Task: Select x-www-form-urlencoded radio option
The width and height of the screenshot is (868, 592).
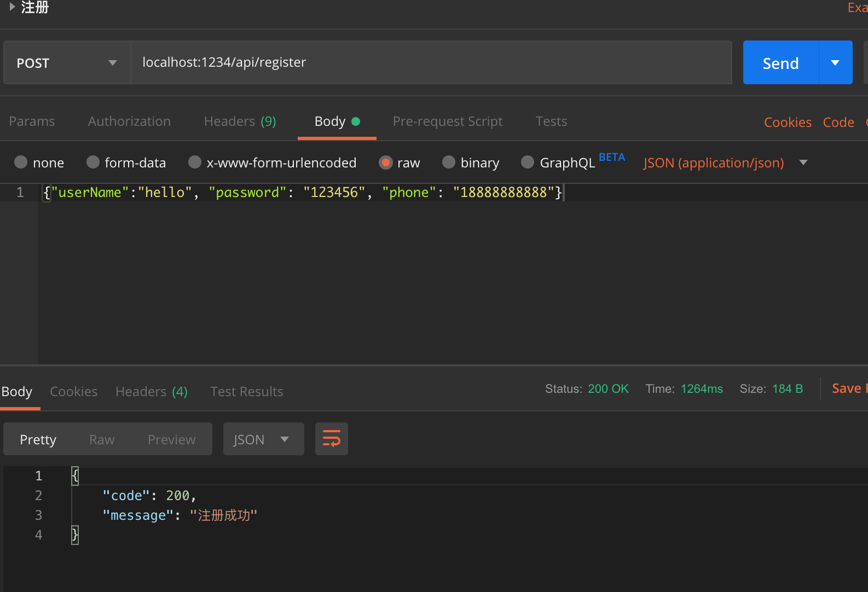Action: 195,162
